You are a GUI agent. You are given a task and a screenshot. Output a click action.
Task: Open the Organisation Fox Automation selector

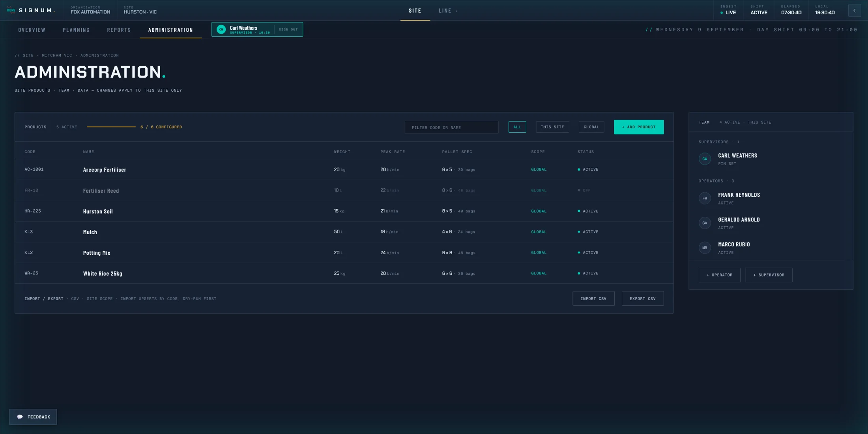coord(90,10)
